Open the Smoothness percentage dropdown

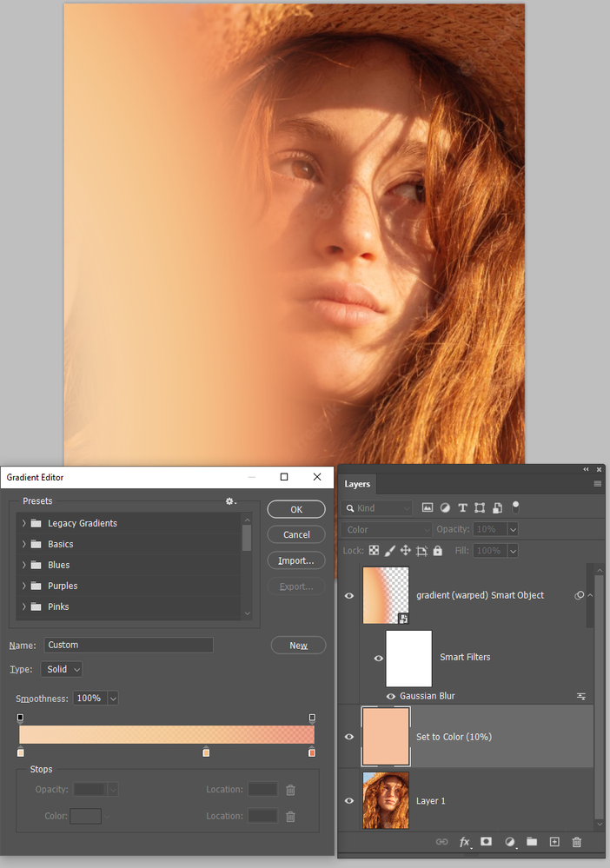coord(113,699)
